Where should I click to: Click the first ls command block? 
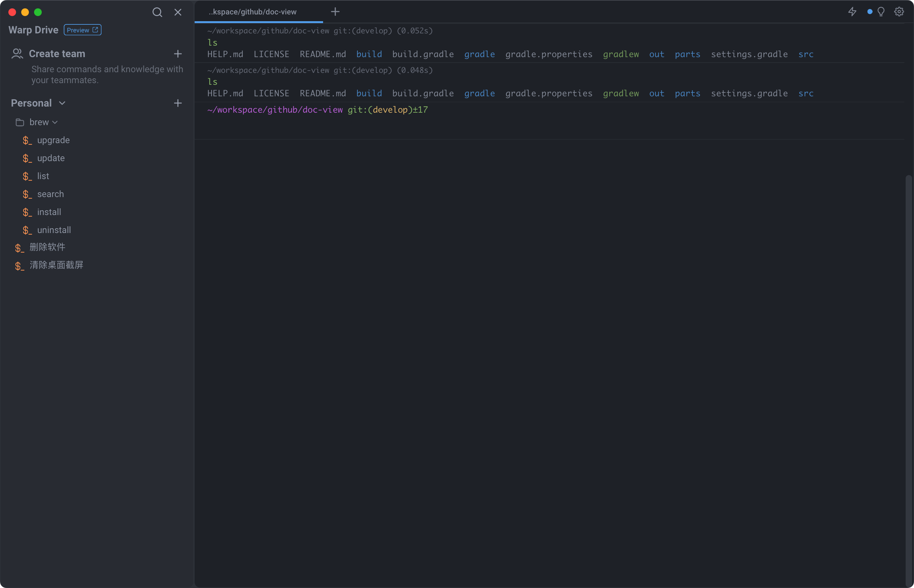(549, 43)
